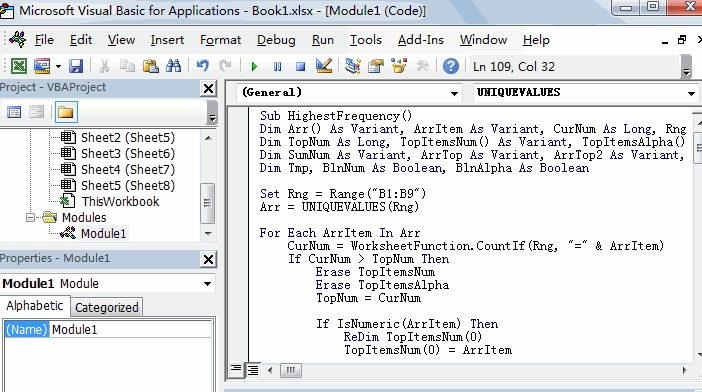Open the View menu

(121, 40)
